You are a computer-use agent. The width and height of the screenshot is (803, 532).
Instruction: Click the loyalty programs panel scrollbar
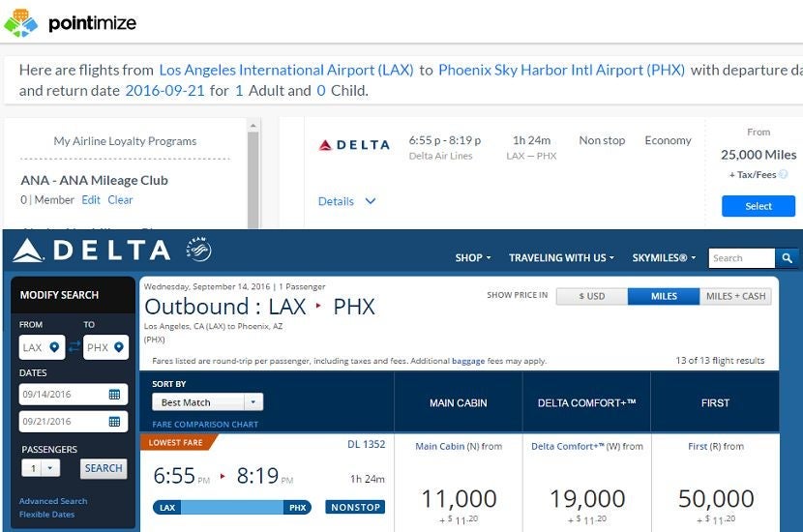point(253,174)
